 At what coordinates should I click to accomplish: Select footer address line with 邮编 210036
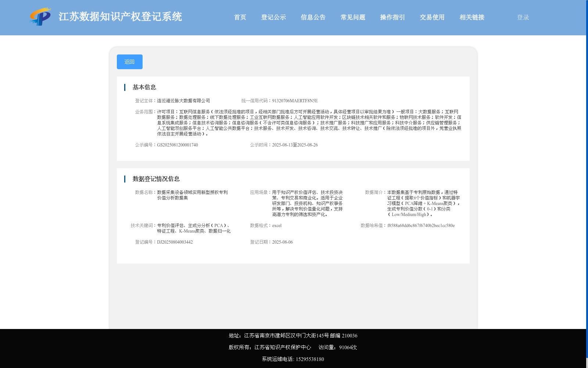[x=293, y=336]
